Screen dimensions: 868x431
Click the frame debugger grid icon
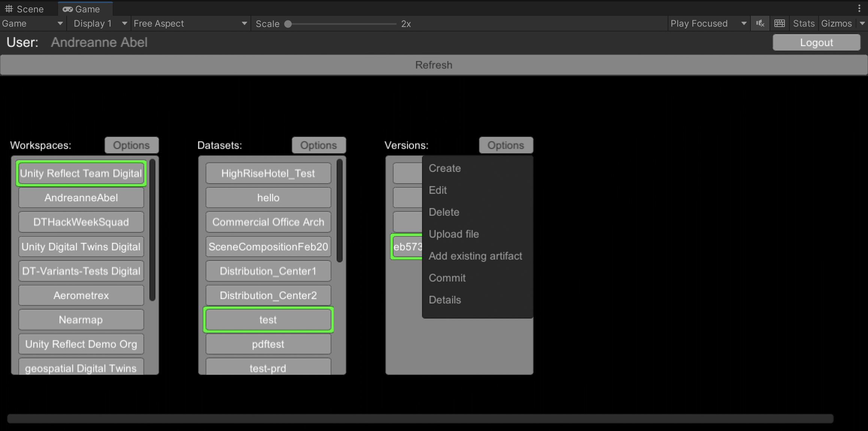[779, 24]
